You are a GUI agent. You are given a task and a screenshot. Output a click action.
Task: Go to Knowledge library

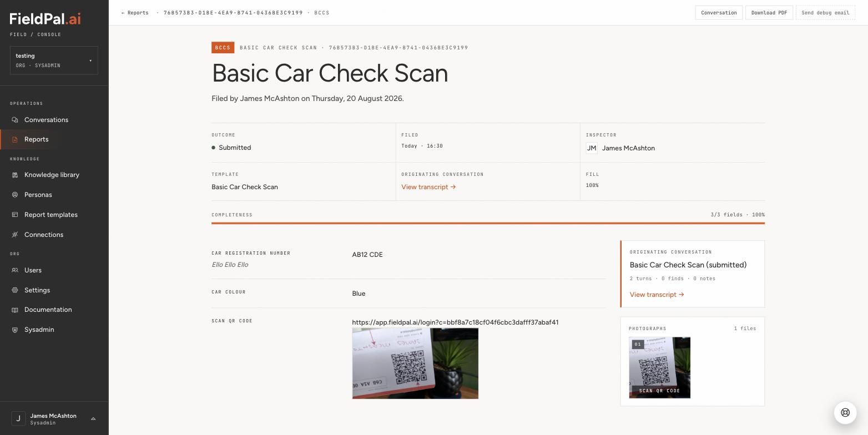54,175
